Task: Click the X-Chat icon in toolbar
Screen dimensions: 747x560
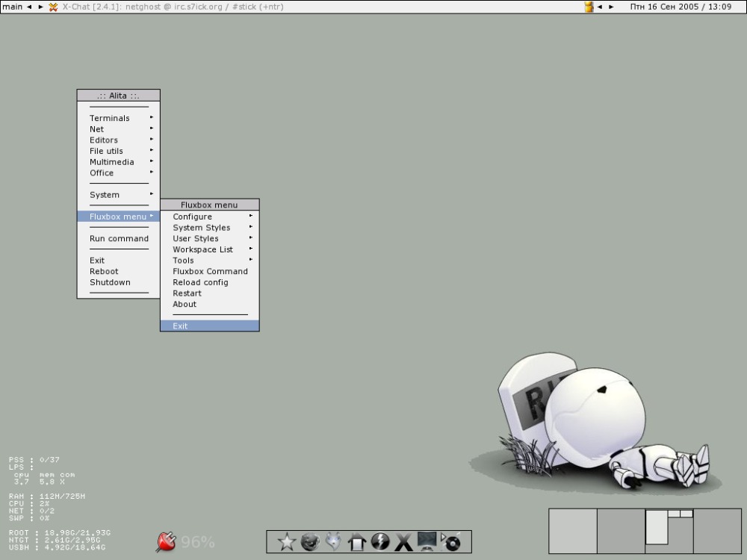Action: coord(53,7)
